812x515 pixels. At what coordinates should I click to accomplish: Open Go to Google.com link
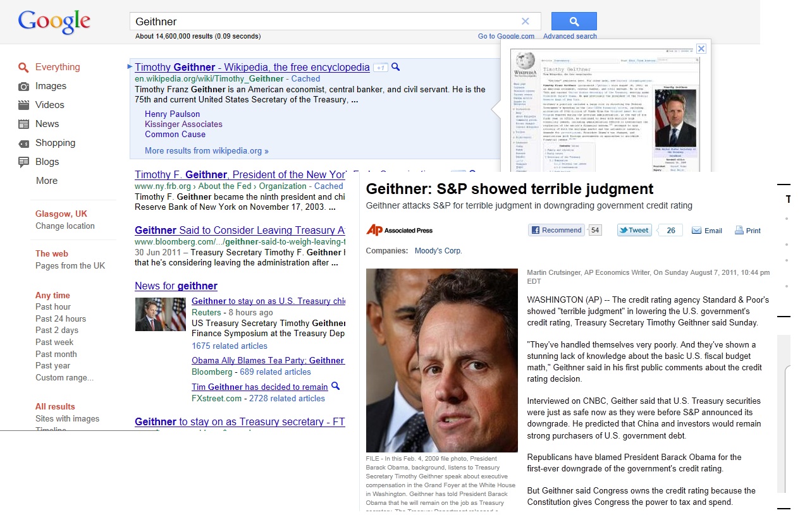(506, 37)
